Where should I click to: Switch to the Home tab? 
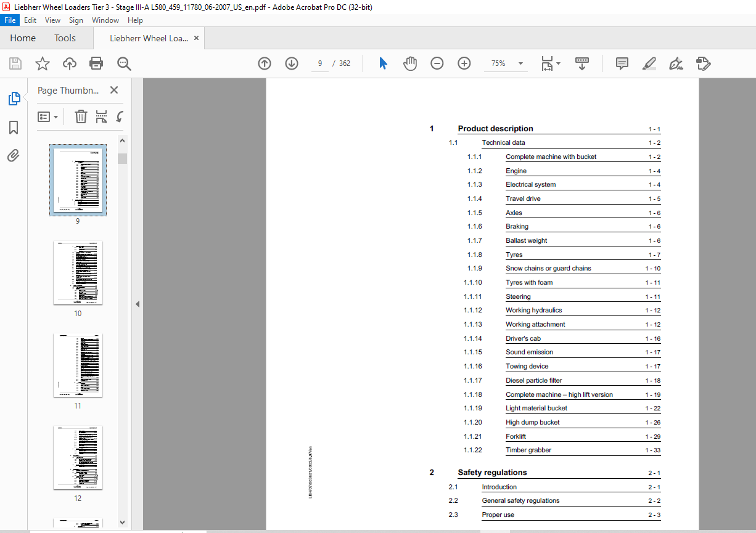click(23, 38)
